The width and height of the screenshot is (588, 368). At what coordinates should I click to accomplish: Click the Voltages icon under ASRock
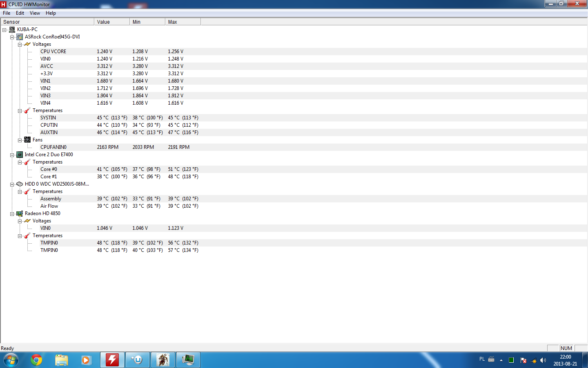coord(27,44)
